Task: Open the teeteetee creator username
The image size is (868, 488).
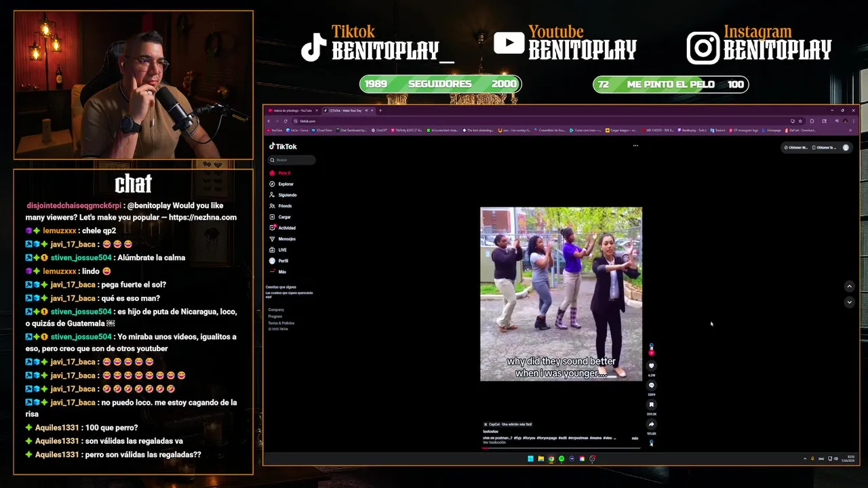Action: (490, 432)
